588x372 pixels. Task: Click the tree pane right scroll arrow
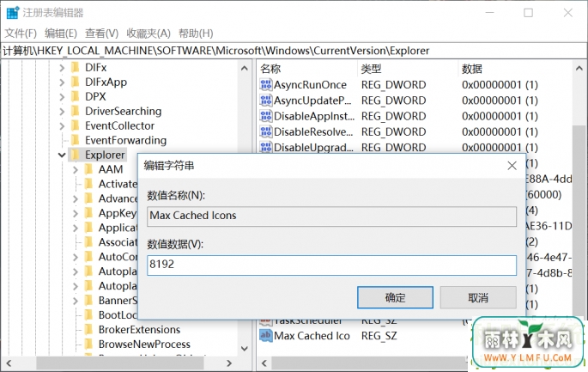[229, 363]
